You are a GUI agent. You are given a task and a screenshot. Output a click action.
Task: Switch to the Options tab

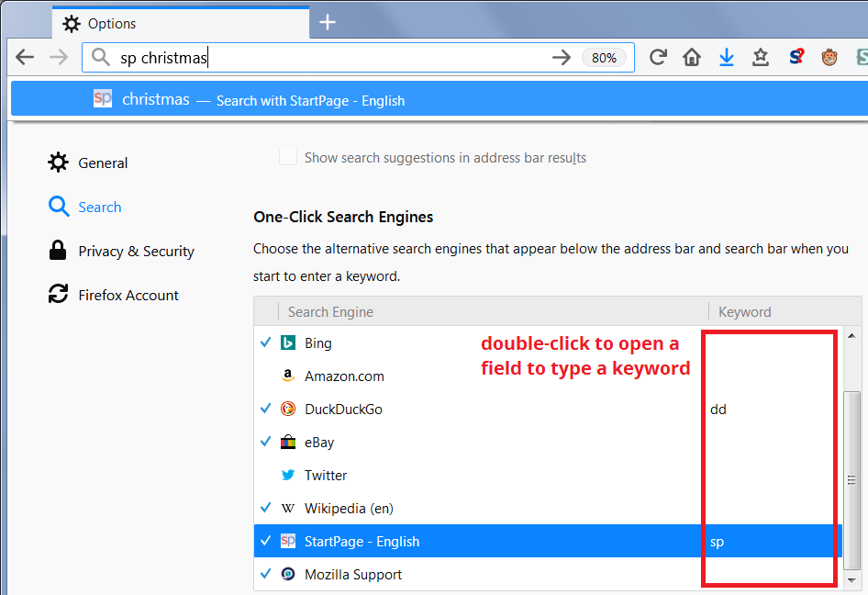pos(181,23)
